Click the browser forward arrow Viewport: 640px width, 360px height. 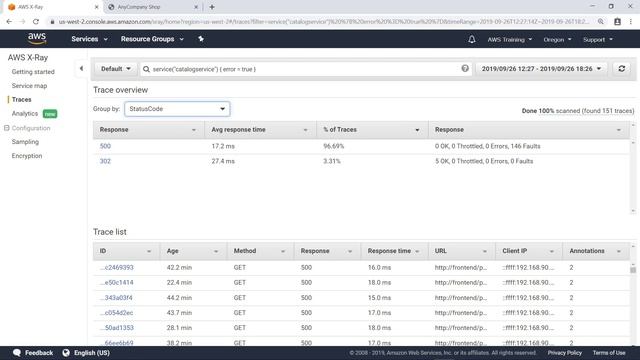point(22,22)
